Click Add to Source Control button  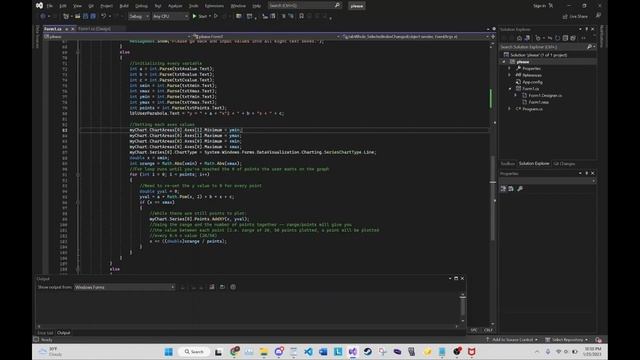click(x=512, y=340)
